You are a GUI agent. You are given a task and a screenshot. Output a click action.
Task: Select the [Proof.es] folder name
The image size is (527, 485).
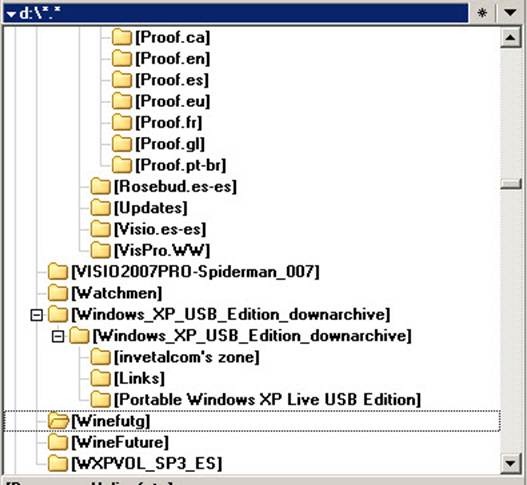pos(172,80)
